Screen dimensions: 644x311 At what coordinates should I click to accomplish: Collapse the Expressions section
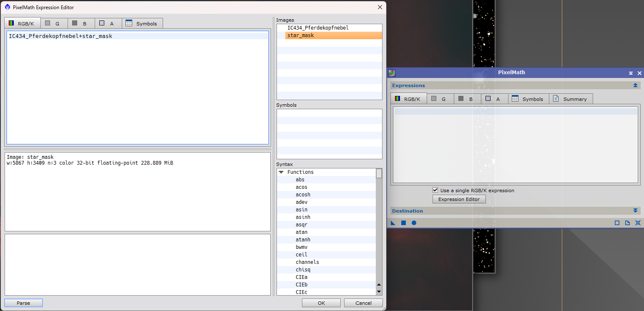click(635, 85)
